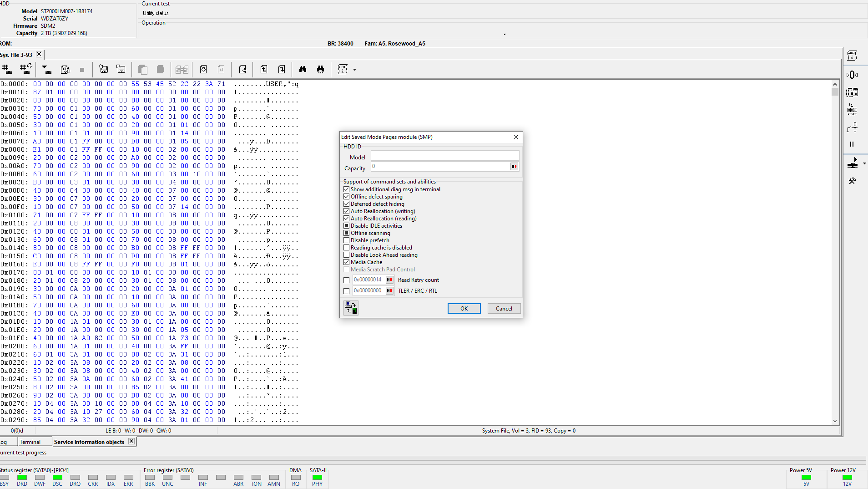
Task: Enable Disable prefetch checkbox
Action: click(347, 240)
